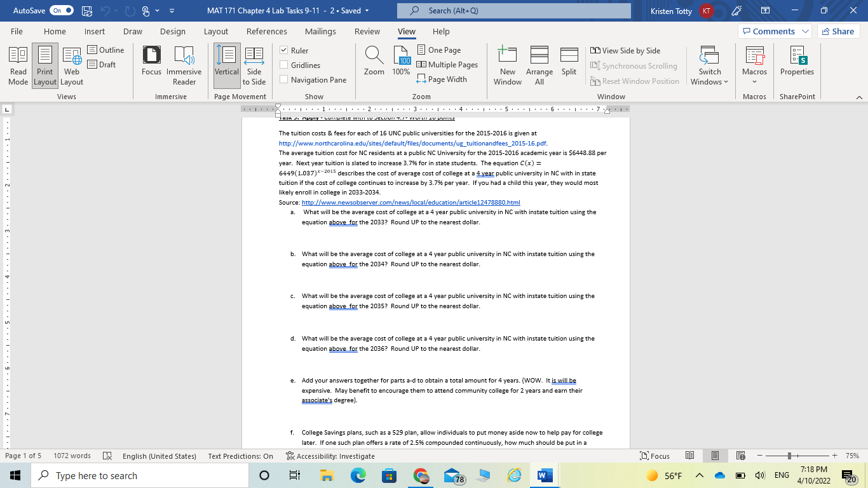The height and width of the screenshot is (488, 868).
Task: Split the document window
Action: pos(569,64)
